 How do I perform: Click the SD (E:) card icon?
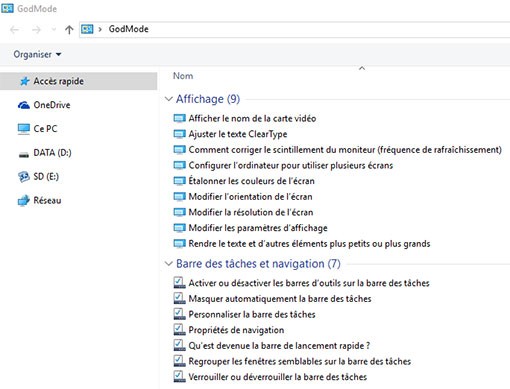point(24,177)
